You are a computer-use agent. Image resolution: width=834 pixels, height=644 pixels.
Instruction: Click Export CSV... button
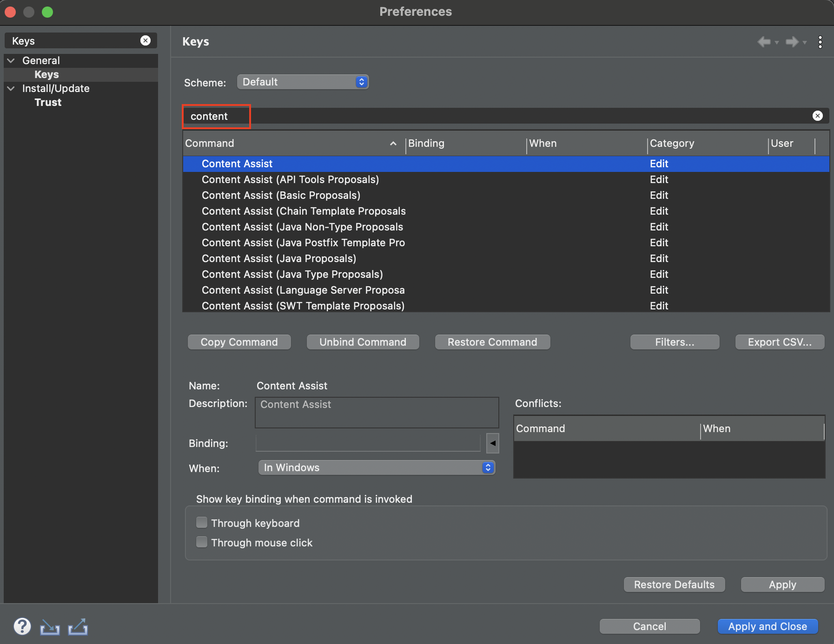(x=780, y=342)
